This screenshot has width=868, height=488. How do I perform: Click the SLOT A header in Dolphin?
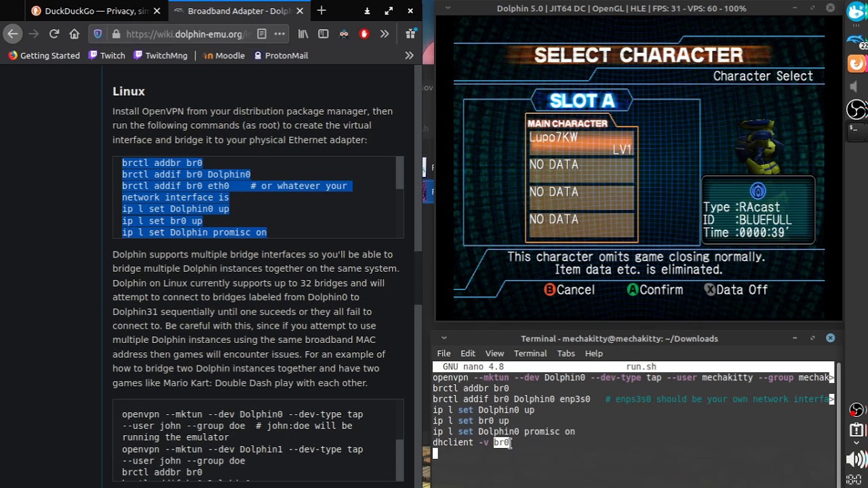coord(582,101)
